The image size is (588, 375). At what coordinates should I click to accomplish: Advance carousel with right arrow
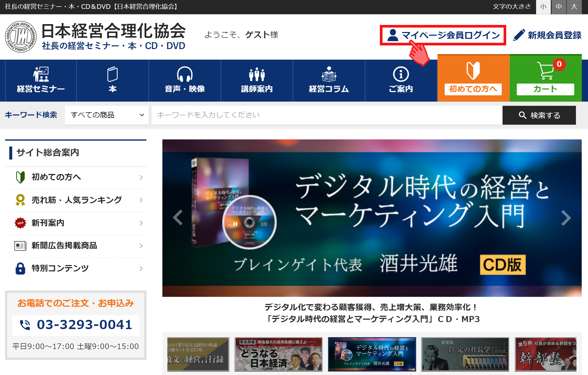[566, 218]
